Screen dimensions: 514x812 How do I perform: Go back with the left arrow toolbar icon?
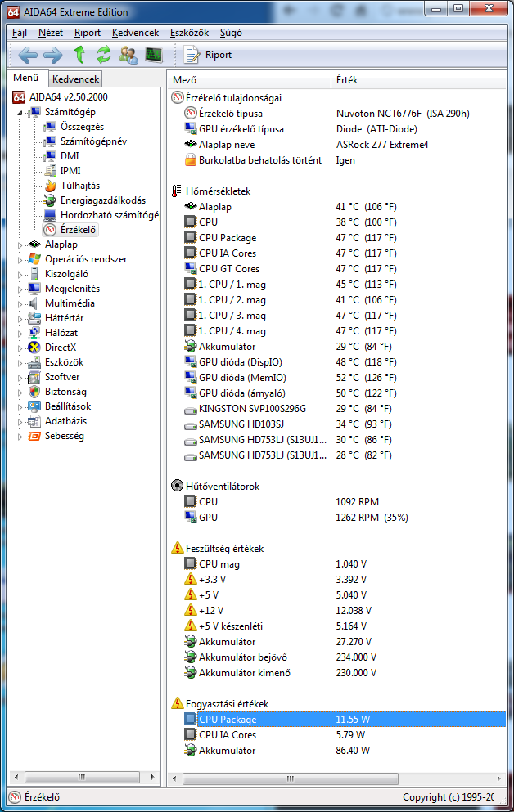click(x=28, y=54)
